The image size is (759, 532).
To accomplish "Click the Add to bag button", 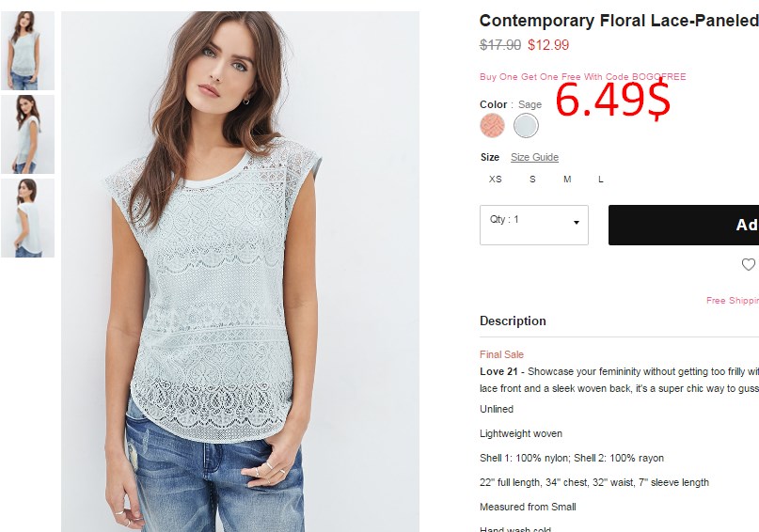I will point(684,225).
